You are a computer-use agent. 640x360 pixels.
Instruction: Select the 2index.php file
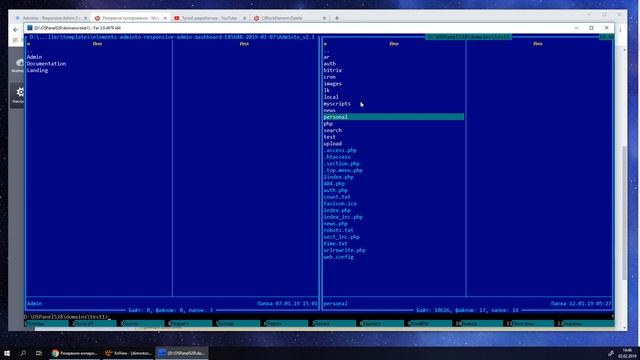click(x=338, y=177)
